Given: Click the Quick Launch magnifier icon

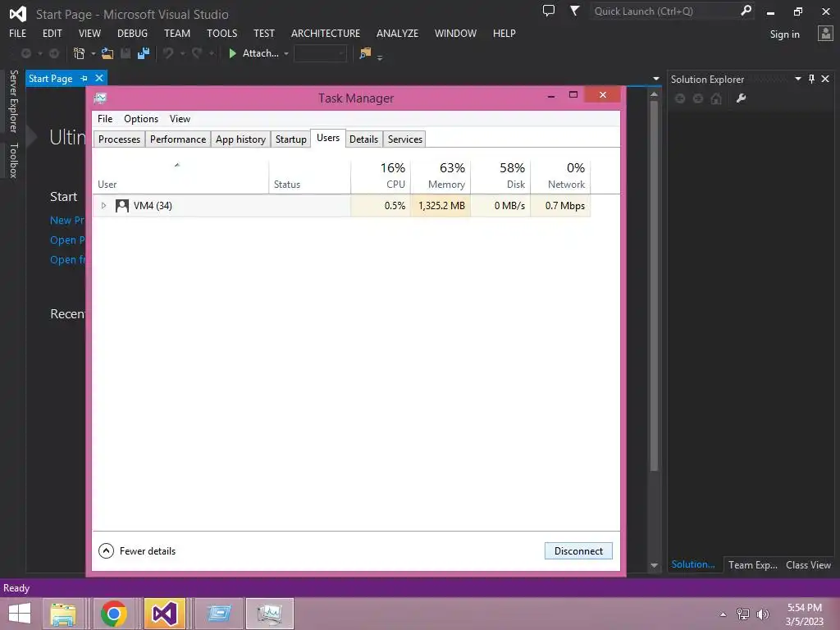Looking at the screenshot, I should pos(746,11).
